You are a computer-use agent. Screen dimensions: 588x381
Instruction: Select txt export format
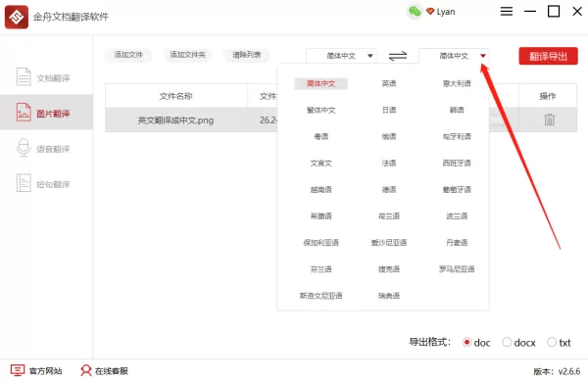tap(551, 342)
